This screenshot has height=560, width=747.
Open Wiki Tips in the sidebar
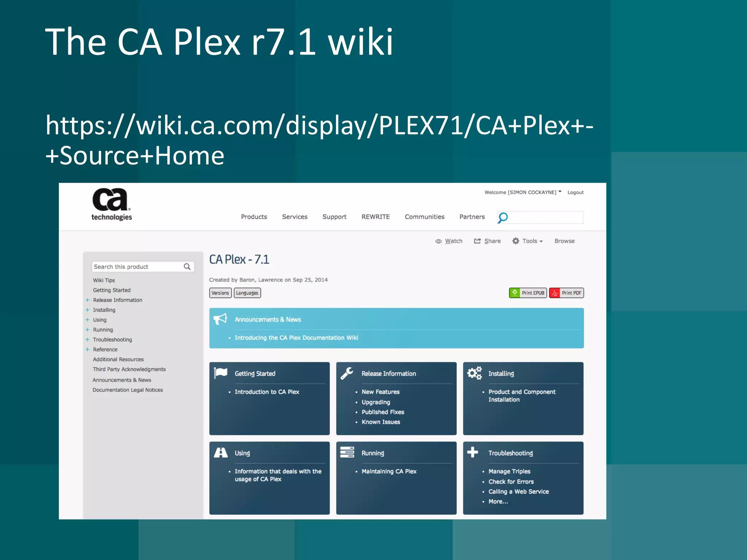[x=104, y=280]
